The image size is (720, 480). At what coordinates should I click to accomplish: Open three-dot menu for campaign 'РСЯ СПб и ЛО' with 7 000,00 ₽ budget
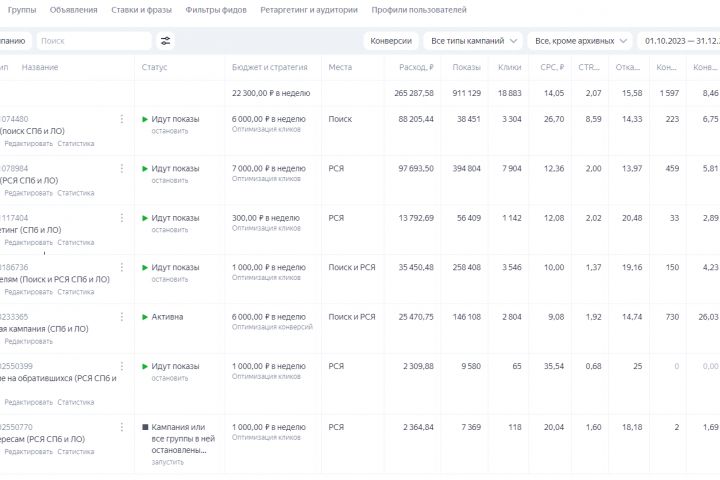click(x=122, y=169)
